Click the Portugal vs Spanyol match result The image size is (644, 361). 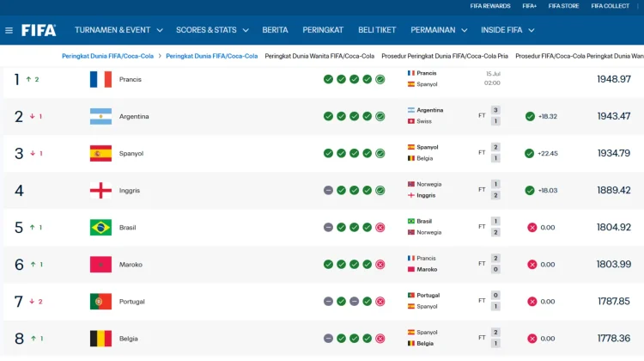click(x=454, y=301)
